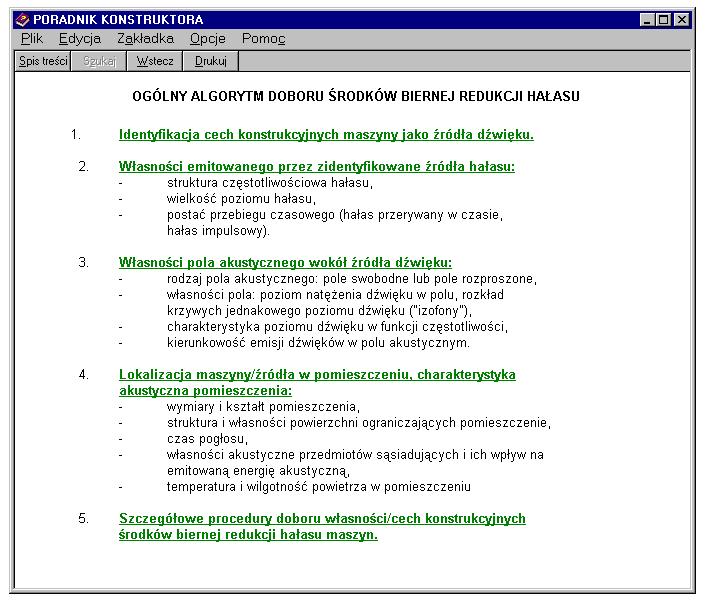Click the Spis treści button
The width and height of the screenshot is (709, 612).
(x=43, y=61)
